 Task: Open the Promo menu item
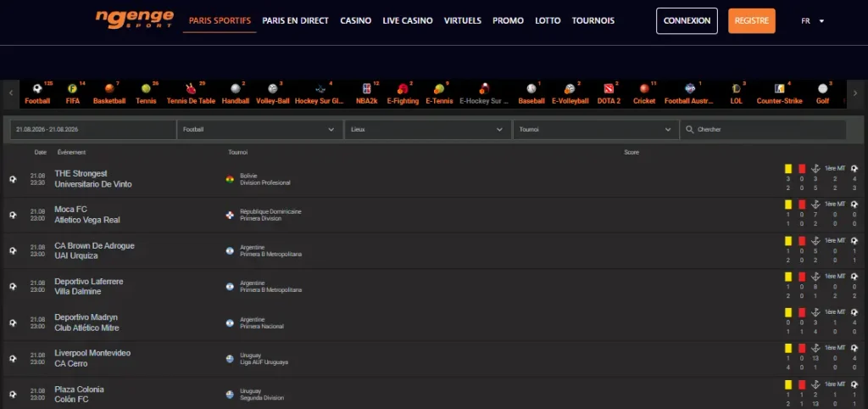[x=509, y=20]
